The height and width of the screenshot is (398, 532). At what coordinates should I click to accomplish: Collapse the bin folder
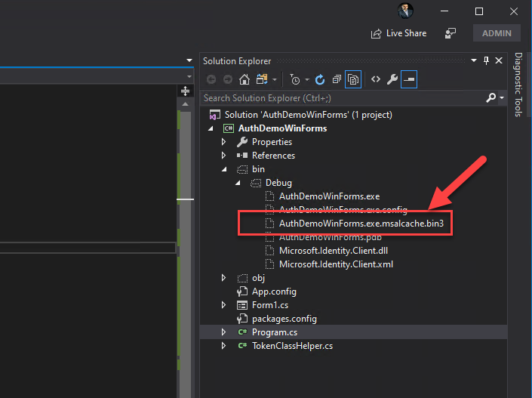pos(224,169)
